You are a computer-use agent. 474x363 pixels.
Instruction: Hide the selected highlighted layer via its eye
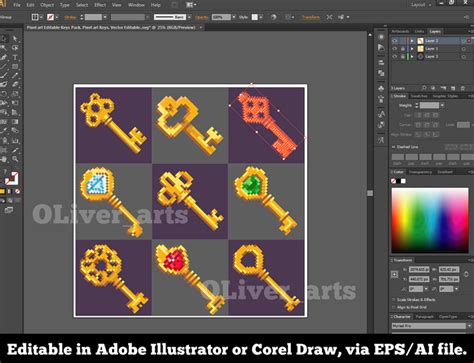tap(395, 41)
